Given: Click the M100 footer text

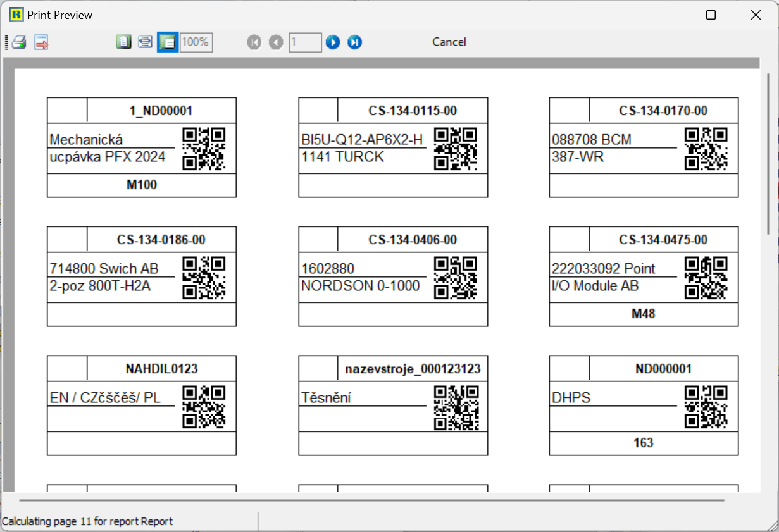Looking at the screenshot, I should pyautogui.click(x=142, y=185).
